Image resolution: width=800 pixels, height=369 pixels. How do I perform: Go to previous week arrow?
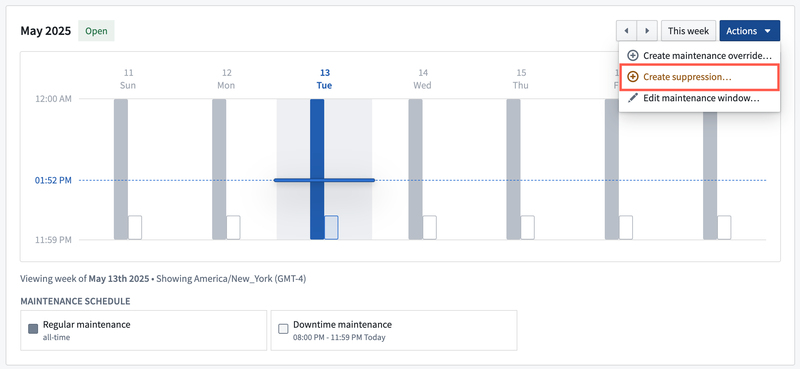point(626,31)
